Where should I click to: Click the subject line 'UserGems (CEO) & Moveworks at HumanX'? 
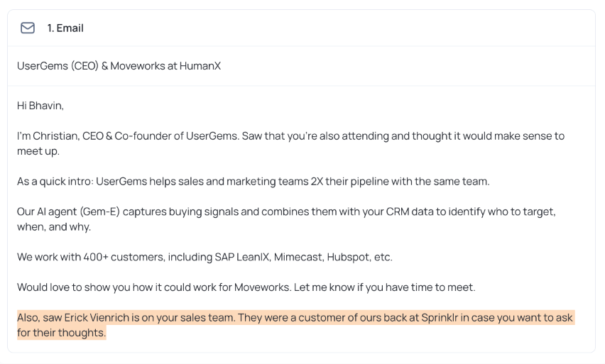[119, 66]
